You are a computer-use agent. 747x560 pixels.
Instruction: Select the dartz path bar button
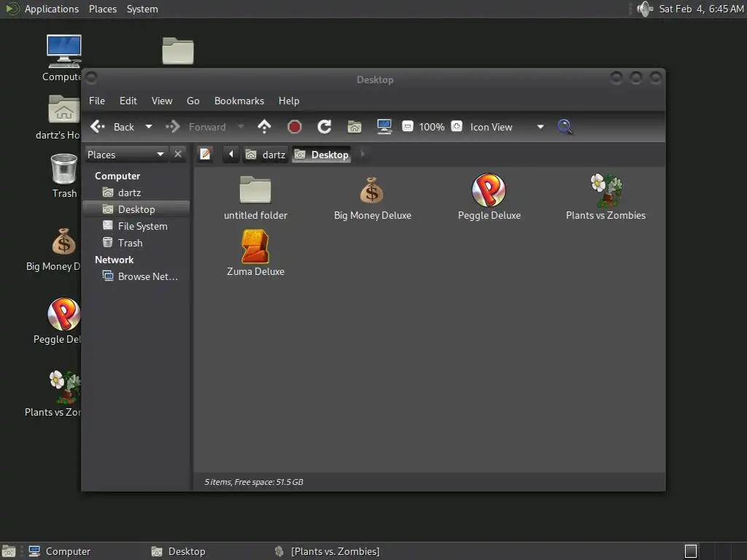coord(266,155)
